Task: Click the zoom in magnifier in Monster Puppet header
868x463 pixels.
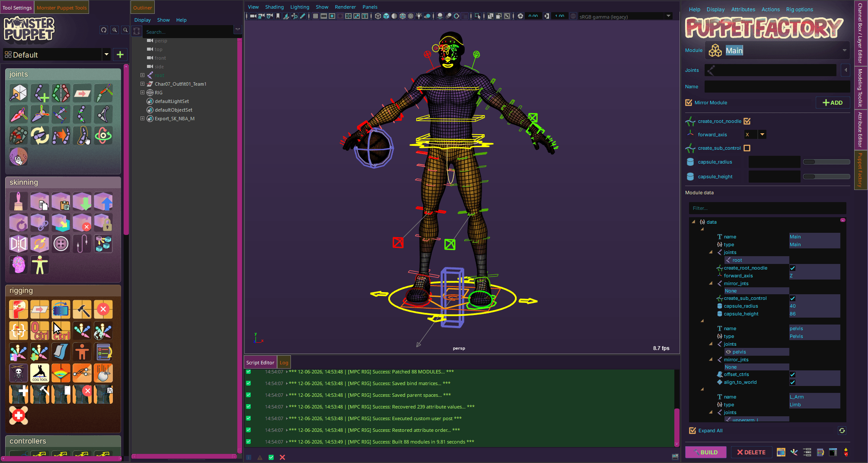Action: coord(115,30)
